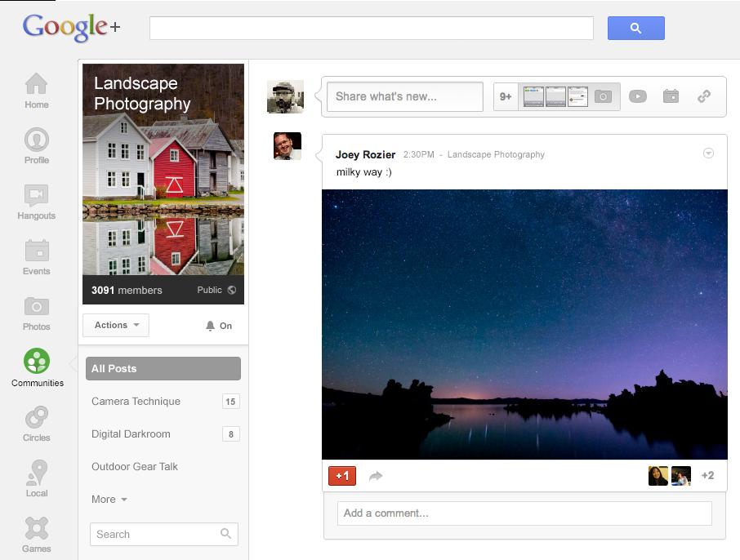Viewport: 740px width, 560px height.
Task: Expand the More categories list
Action: (109, 499)
